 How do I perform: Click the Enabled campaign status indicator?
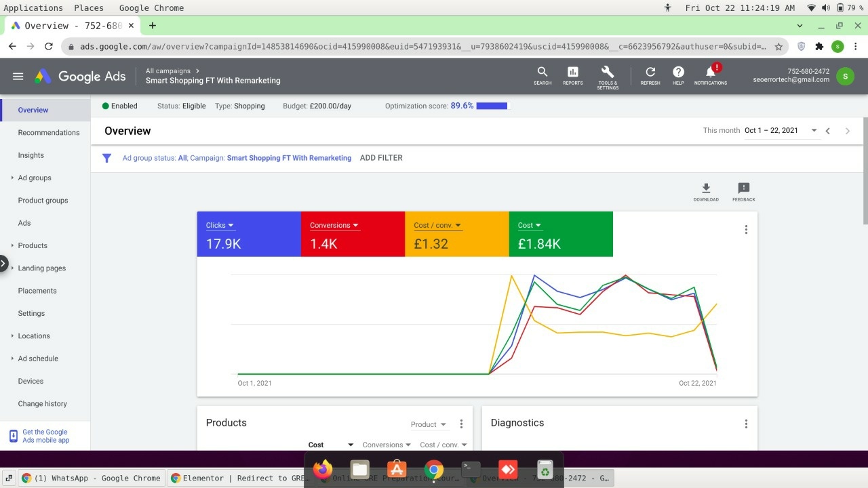coord(119,106)
